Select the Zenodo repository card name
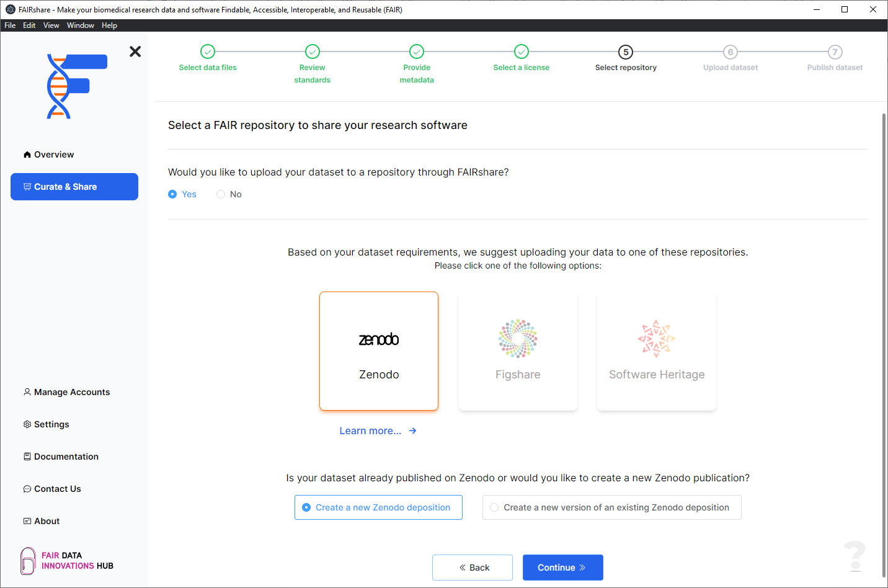The height and width of the screenshot is (588, 888). [379, 375]
